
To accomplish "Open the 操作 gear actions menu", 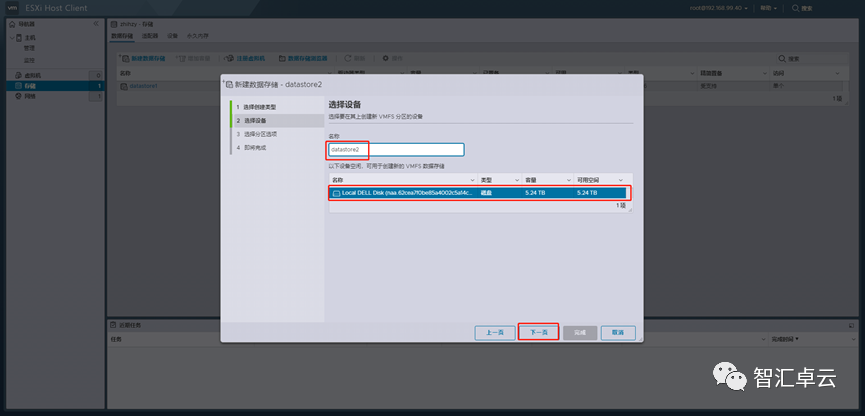I will point(393,58).
